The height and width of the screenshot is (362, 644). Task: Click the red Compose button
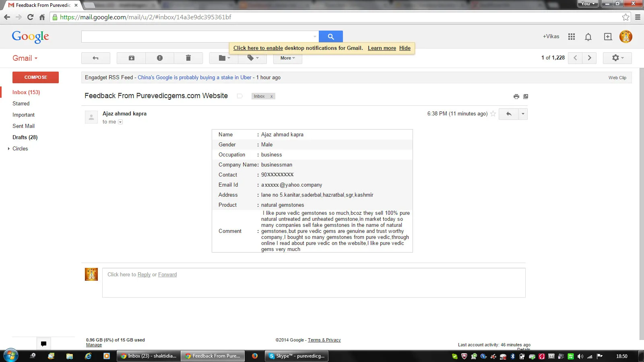(x=35, y=77)
